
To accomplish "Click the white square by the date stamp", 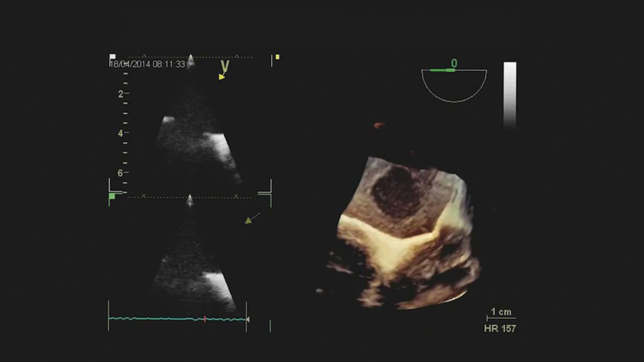I will (x=113, y=56).
